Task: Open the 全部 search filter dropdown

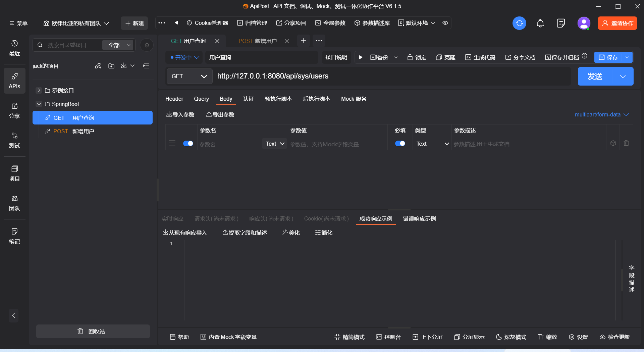Action: tap(118, 45)
